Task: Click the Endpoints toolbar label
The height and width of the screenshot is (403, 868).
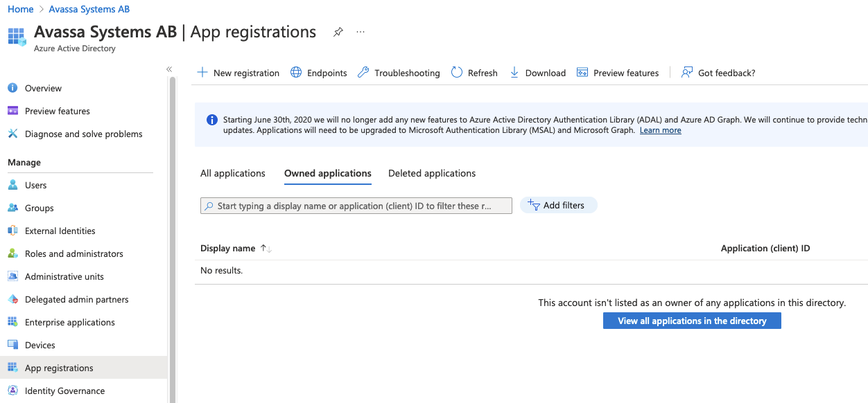Action: pos(327,73)
